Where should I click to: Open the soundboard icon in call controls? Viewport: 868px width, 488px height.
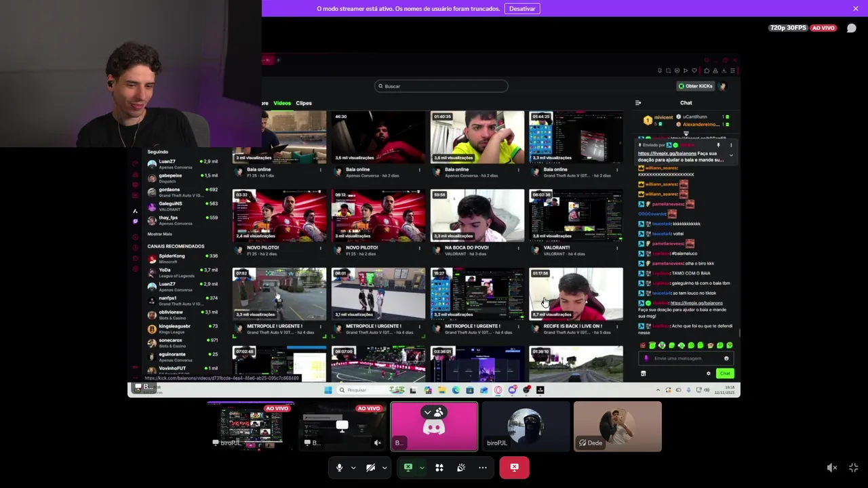pyautogui.click(x=461, y=468)
